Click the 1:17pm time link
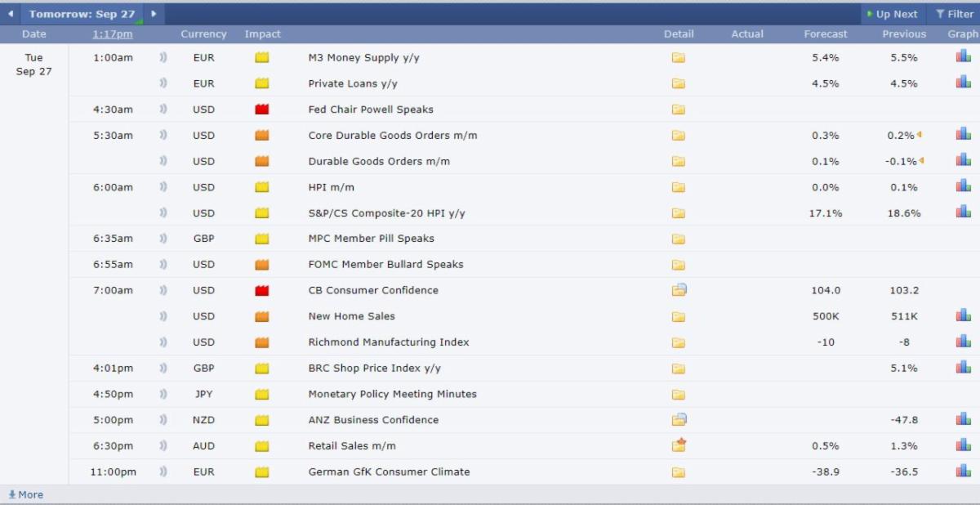The height and width of the screenshot is (505, 980). tap(113, 34)
